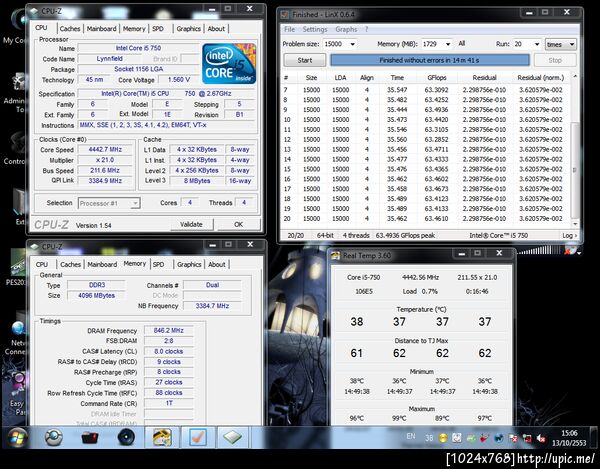Switch to SPD tab in top CPU-Z

pyautogui.click(x=158, y=29)
